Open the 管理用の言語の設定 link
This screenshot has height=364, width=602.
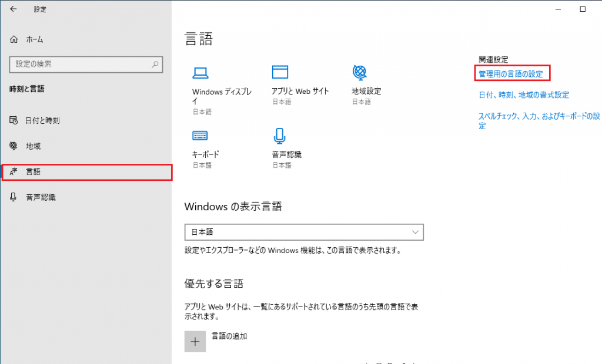(511, 74)
